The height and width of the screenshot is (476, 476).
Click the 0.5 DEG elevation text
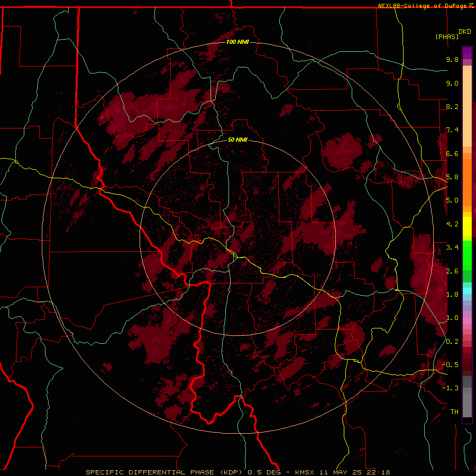[264, 472]
